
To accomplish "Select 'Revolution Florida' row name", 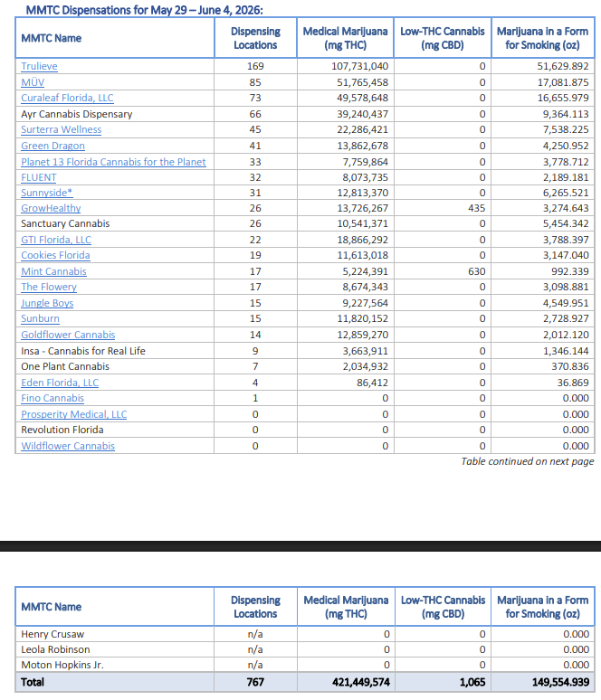I will click(62, 430).
